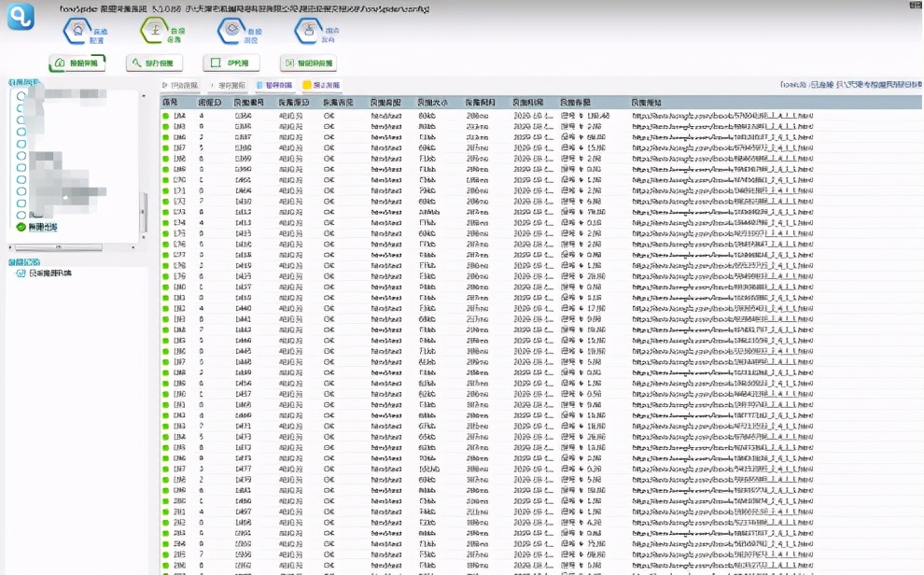Click the leftmost blue hexagon toolbar icon

(x=86, y=31)
